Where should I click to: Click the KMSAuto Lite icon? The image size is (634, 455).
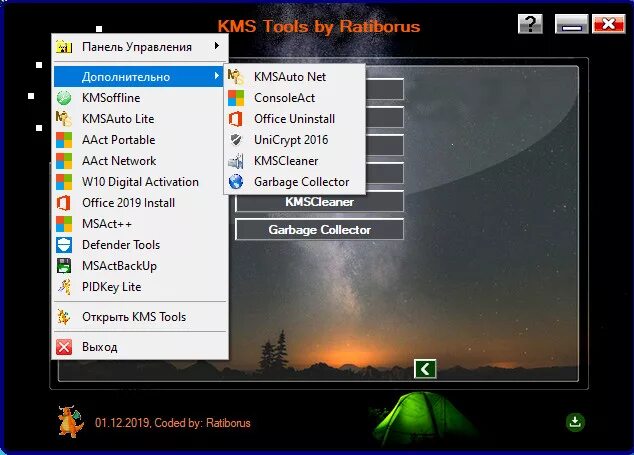[64, 119]
